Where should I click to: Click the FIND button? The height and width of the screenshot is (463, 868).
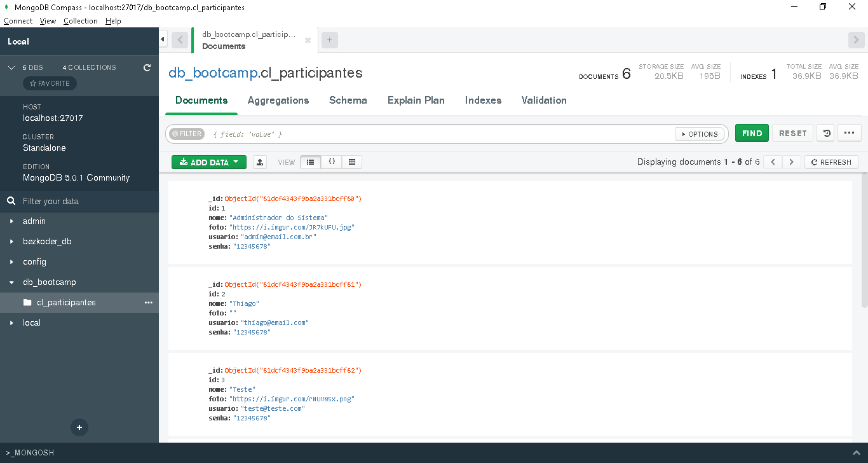pyautogui.click(x=752, y=133)
